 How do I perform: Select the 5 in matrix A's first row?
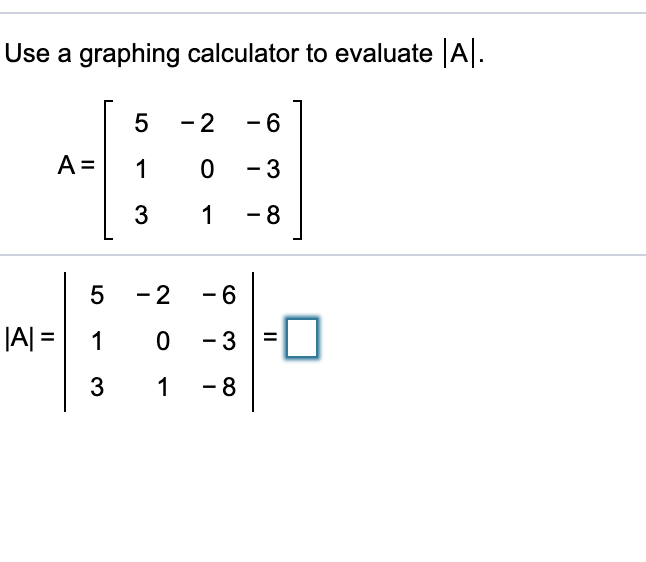(141, 123)
